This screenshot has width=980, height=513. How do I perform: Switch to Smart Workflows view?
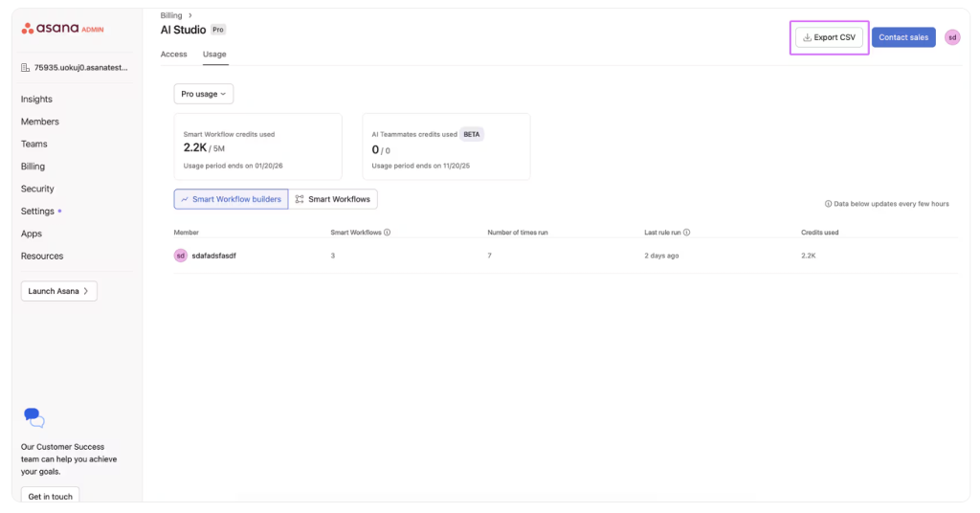333,199
